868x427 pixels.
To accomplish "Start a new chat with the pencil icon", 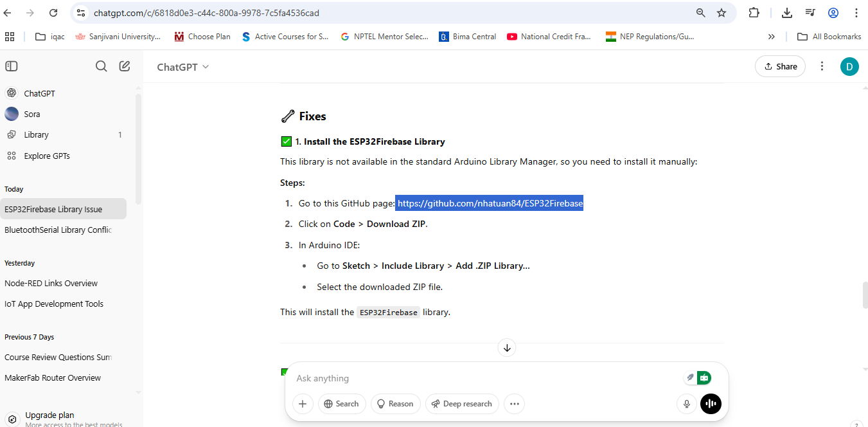I will [125, 66].
